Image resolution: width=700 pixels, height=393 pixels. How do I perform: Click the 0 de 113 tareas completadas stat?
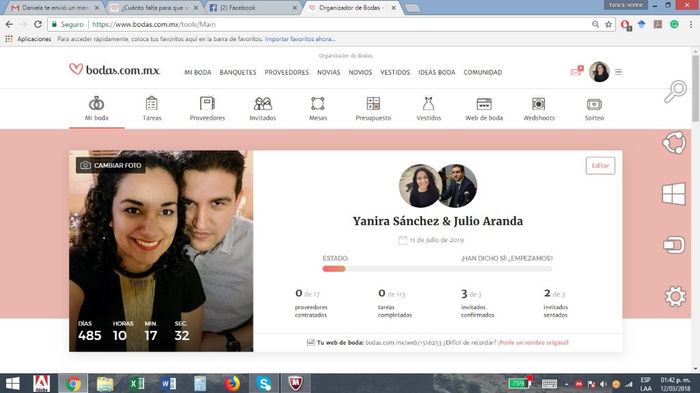click(395, 303)
